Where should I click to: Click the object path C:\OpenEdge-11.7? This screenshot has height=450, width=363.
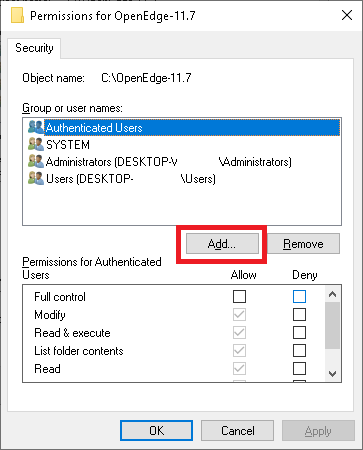point(146,78)
